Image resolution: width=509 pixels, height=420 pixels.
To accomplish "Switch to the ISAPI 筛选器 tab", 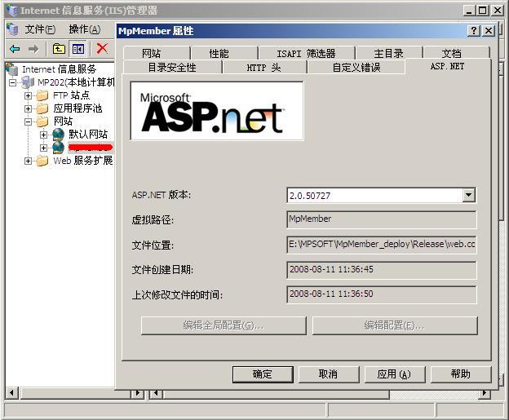I will [x=305, y=53].
